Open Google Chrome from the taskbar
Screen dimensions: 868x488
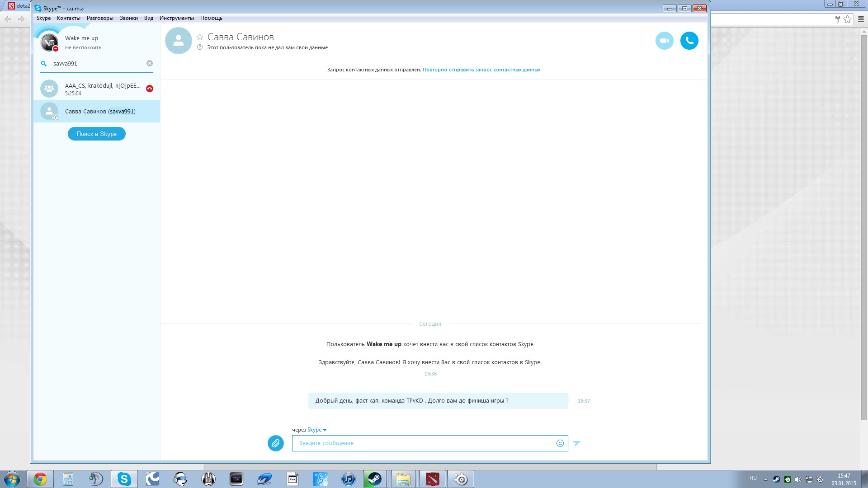tap(40, 479)
